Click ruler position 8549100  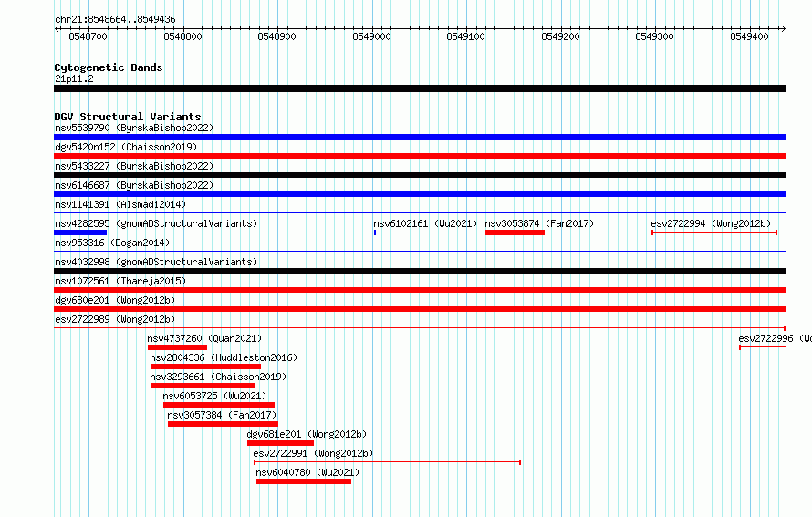(x=466, y=36)
